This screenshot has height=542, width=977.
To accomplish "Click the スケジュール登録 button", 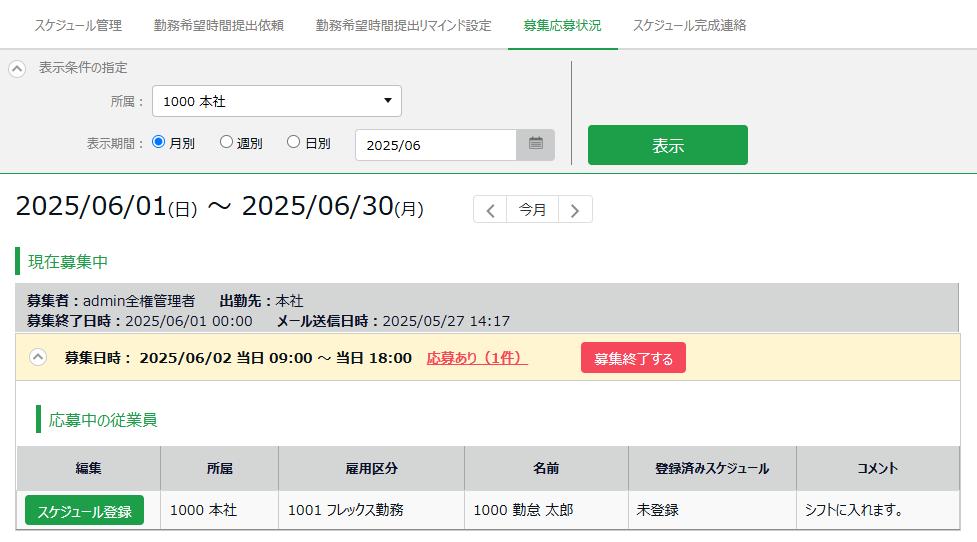I will tap(84, 510).
